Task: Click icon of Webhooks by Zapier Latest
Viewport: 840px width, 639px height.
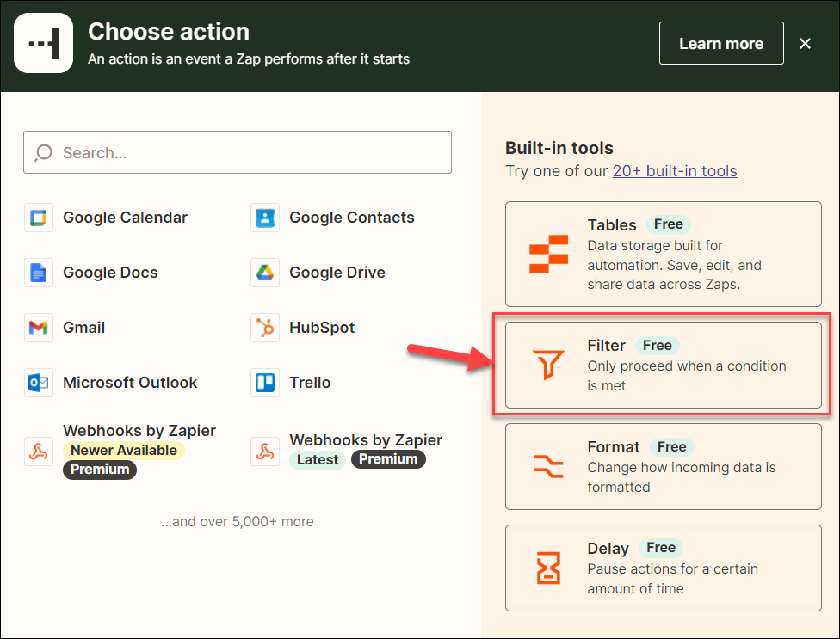Action: click(x=265, y=452)
